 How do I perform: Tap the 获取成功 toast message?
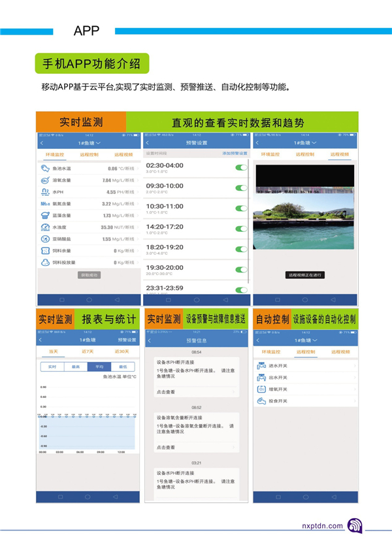89,275
